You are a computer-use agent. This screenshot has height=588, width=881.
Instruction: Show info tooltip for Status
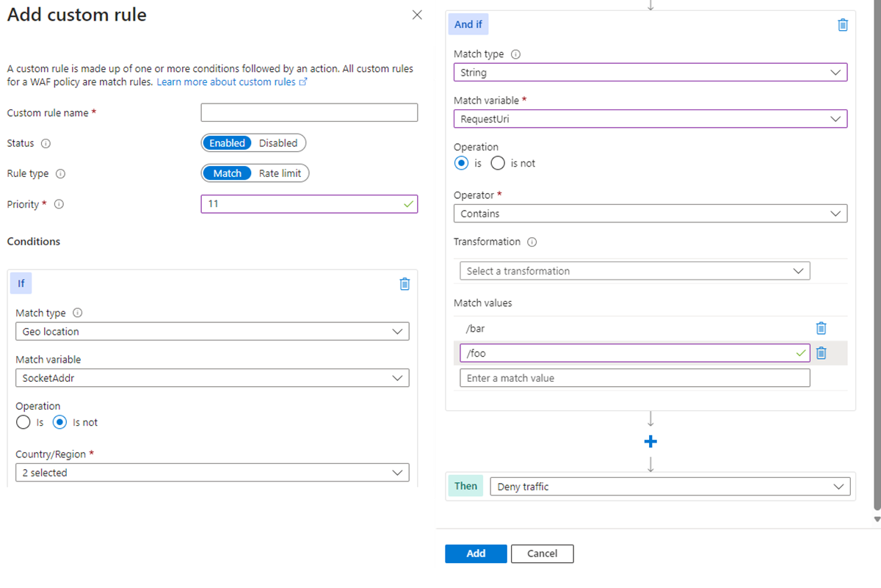(46, 143)
